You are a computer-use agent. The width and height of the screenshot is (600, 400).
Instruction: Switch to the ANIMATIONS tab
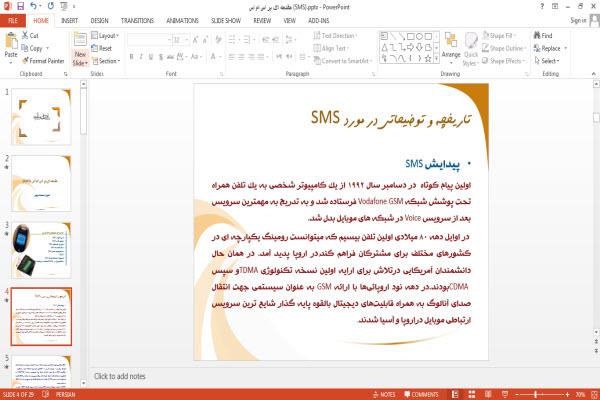pos(182,20)
